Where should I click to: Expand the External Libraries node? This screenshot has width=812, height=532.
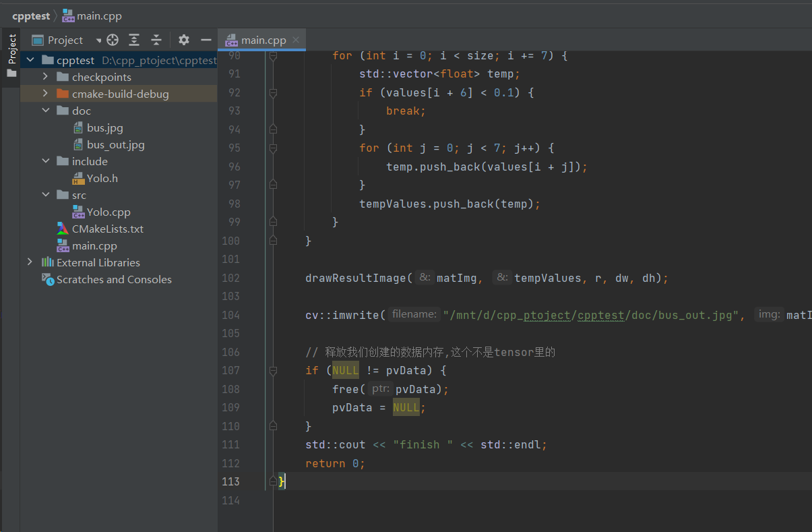click(x=30, y=262)
